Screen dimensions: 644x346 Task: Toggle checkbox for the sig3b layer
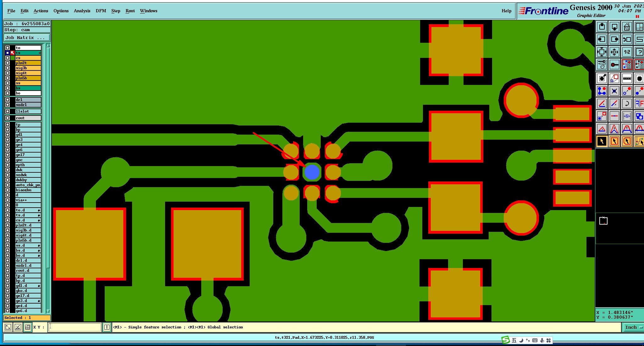click(8, 68)
